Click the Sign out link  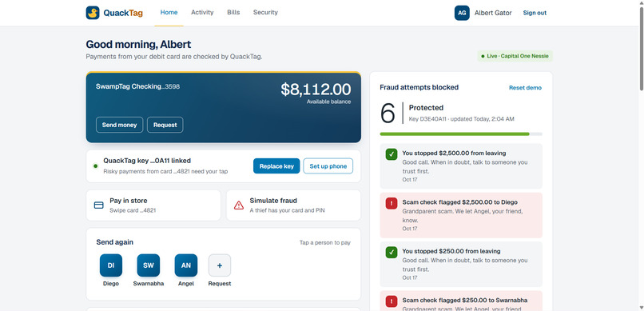(535, 13)
